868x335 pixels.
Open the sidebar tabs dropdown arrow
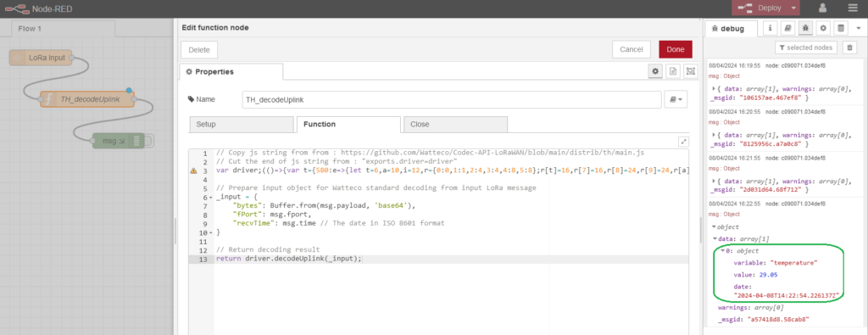[859, 28]
